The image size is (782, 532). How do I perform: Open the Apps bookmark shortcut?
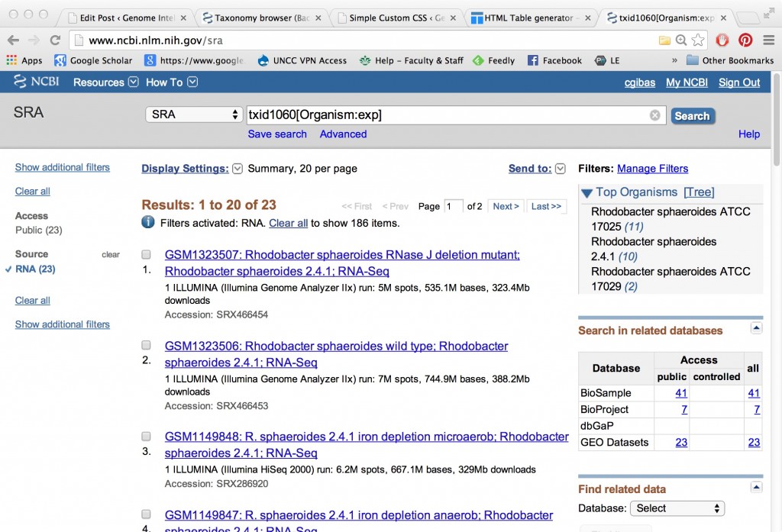[x=24, y=60]
